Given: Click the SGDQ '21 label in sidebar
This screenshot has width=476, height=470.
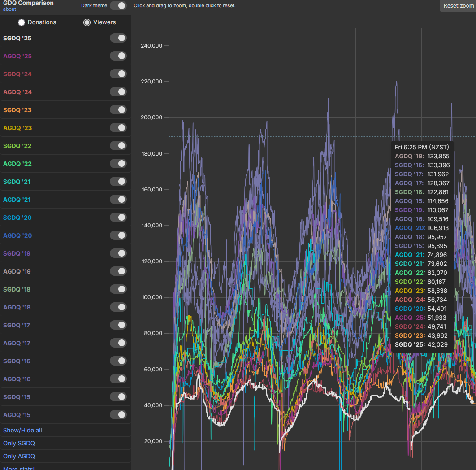Looking at the screenshot, I should 17,182.
